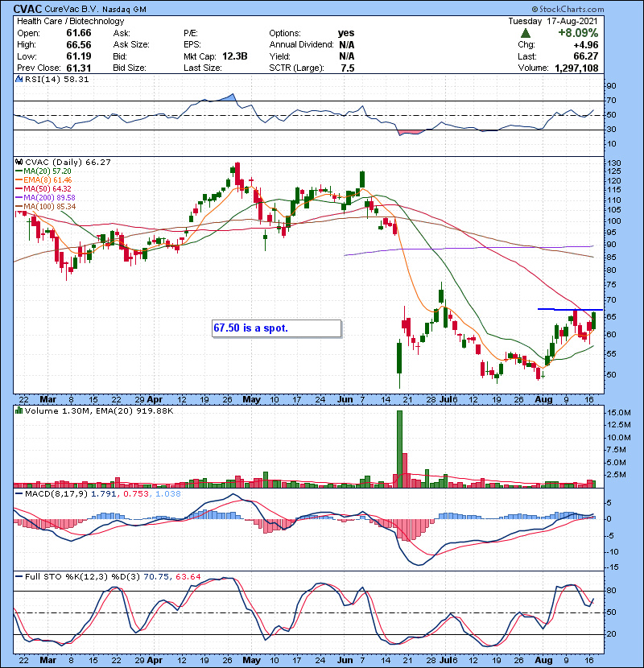Click the SCTR (Large) value 7.5
The height and width of the screenshot is (668, 644).
click(348, 68)
